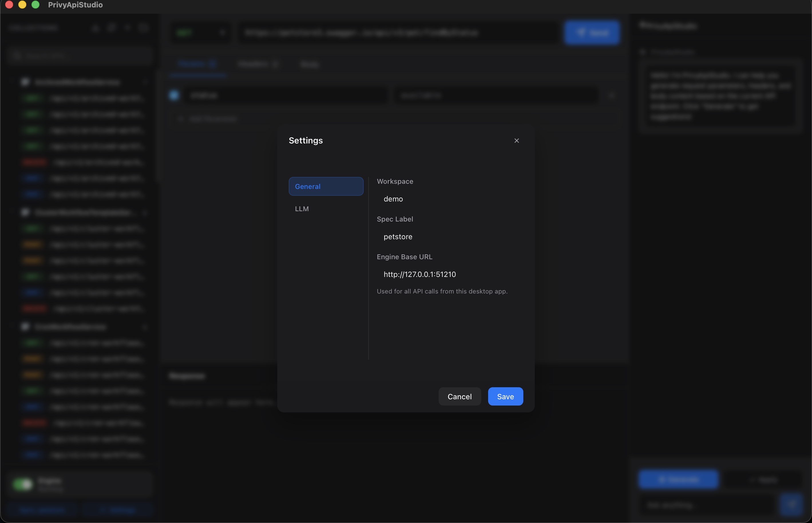Click the refresh icon in the sidebar toolbar
This screenshot has height=523, width=812.
111,28
